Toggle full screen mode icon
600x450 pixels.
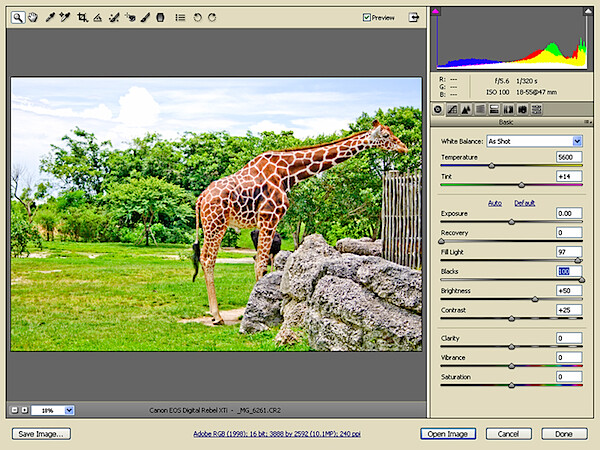(414, 17)
